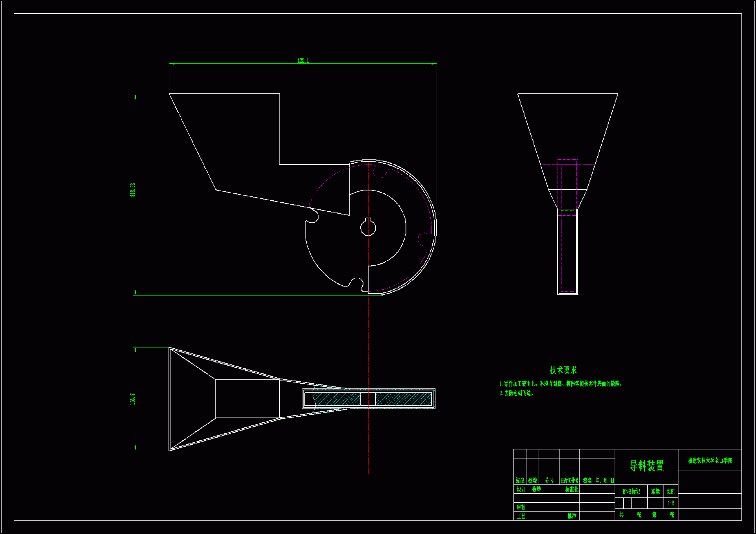Click the 标准化 label cell
756x534 pixels.
(x=571, y=490)
